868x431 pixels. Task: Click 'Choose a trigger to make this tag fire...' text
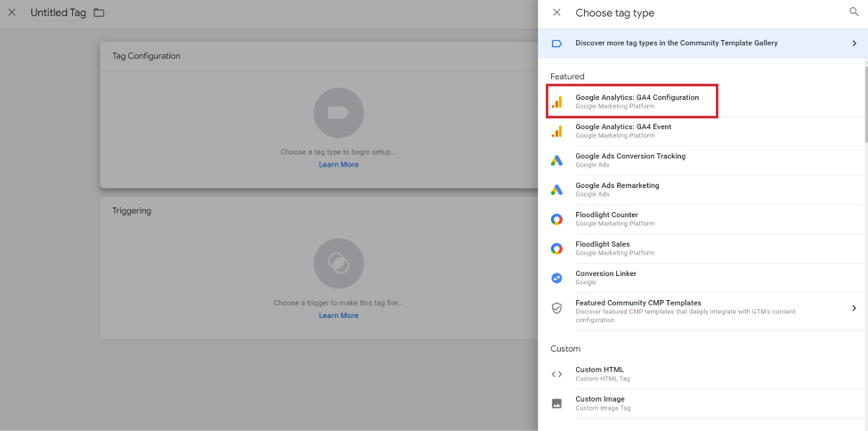(x=339, y=303)
